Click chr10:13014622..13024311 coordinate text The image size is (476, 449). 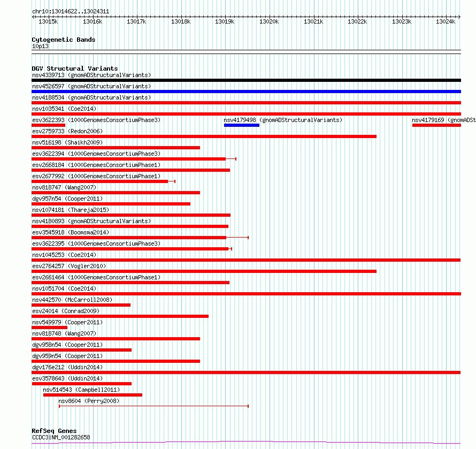click(x=71, y=12)
